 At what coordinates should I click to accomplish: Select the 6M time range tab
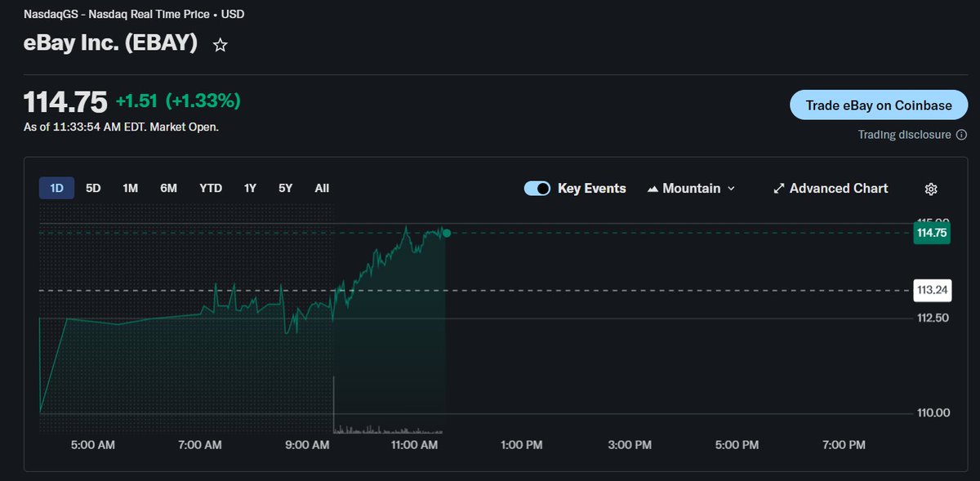click(x=168, y=188)
